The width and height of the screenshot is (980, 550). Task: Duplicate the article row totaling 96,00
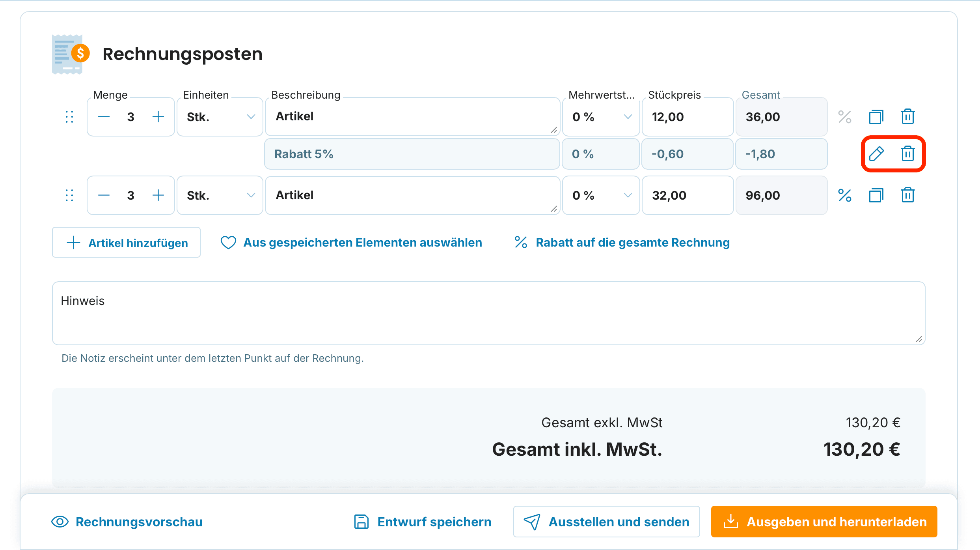876,195
